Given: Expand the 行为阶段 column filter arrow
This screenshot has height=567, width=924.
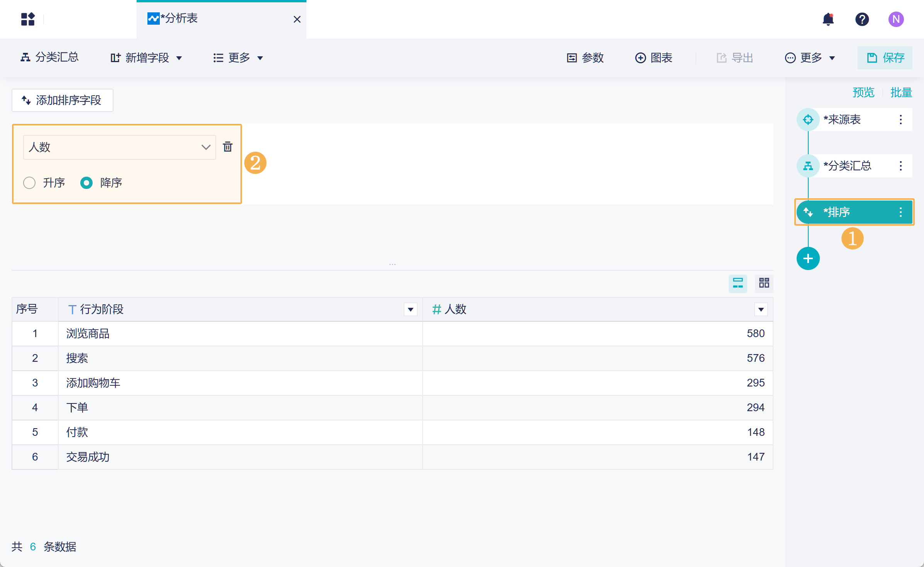Looking at the screenshot, I should point(411,309).
